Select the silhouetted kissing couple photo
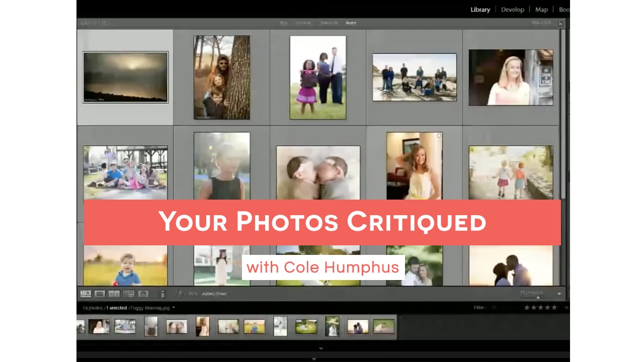The height and width of the screenshot is (362, 644). pyautogui.click(x=511, y=265)
